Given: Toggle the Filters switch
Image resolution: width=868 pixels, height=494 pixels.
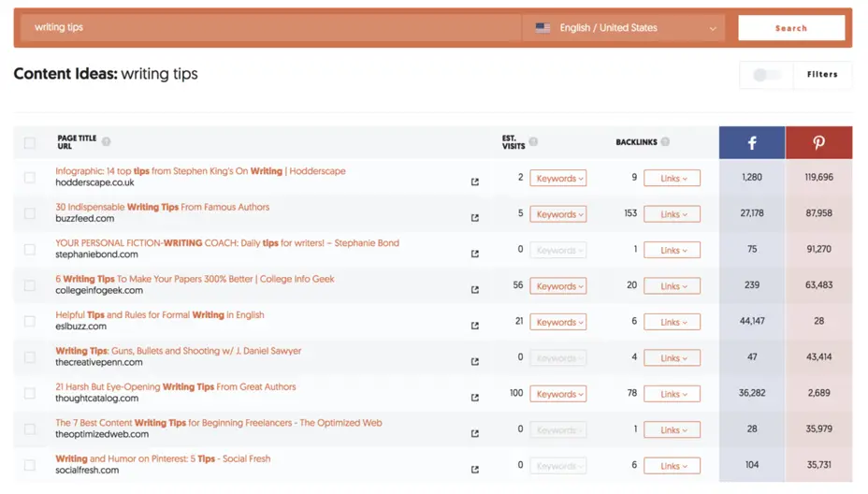Looking at the screenshot, I should point(767,75).
